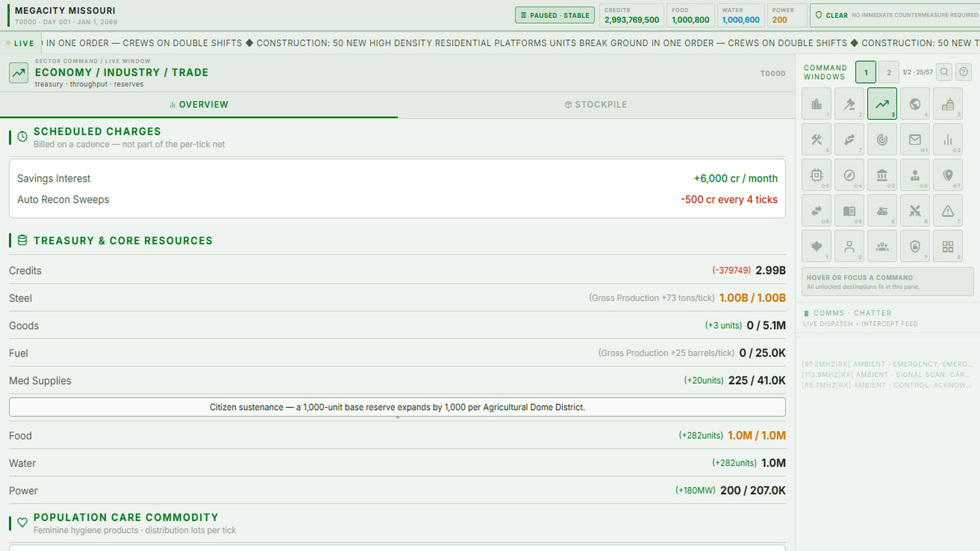Open the skyscraper district command window
This screenshot has height=551, width=980.
click(948, 104)
